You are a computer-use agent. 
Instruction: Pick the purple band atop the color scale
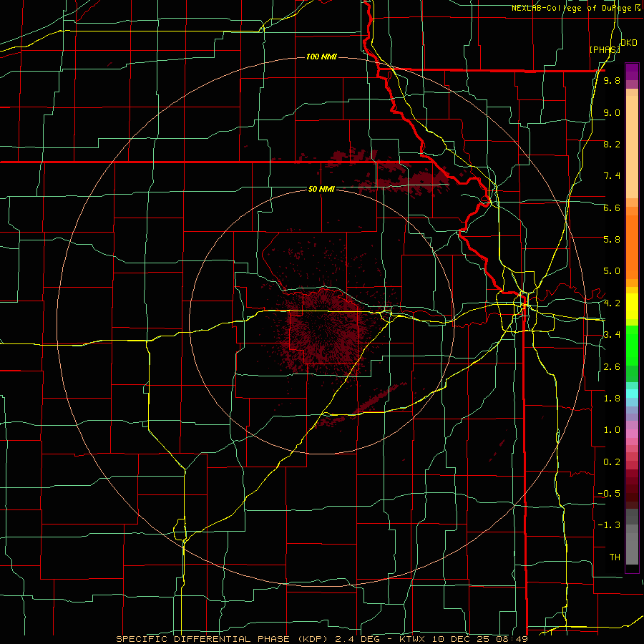point(632,72)
